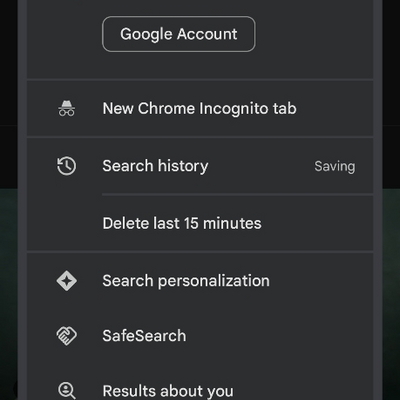Open the Search history entry text
The image size is (400, 400).
point(155,166)
